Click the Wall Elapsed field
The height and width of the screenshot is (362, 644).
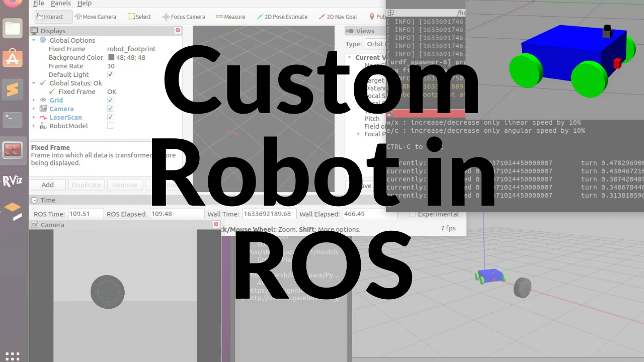[370, 214]
